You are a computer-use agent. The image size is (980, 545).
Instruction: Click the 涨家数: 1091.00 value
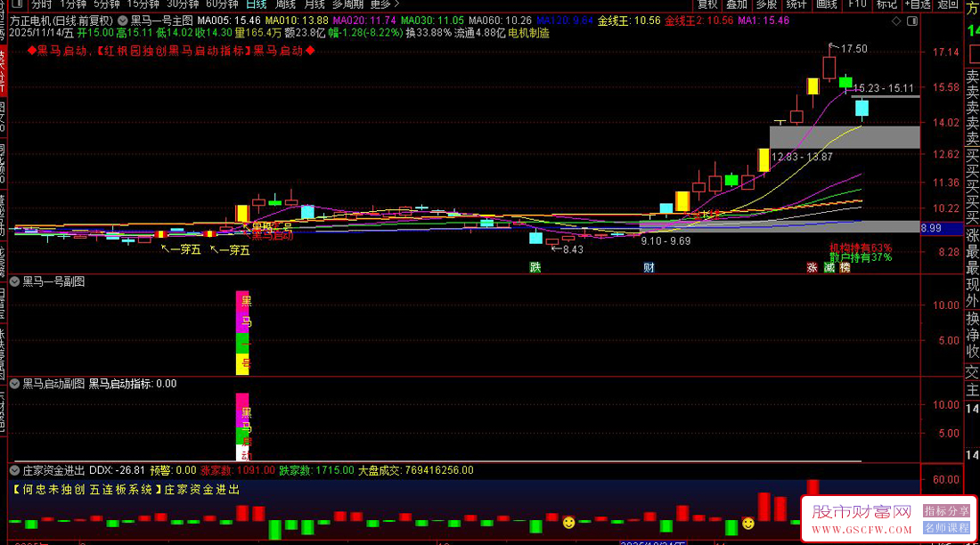pyautogui.click(x=238, y=470)
